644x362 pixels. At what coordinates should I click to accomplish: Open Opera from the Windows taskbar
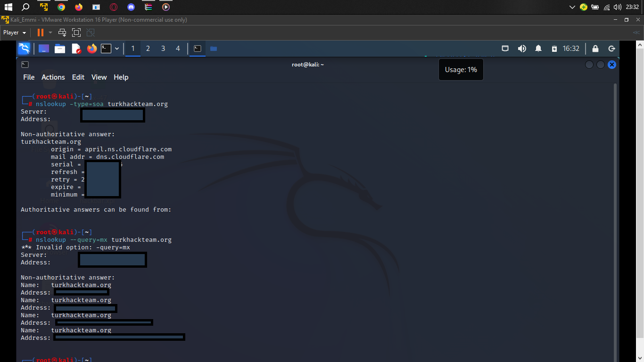(114, 7)
